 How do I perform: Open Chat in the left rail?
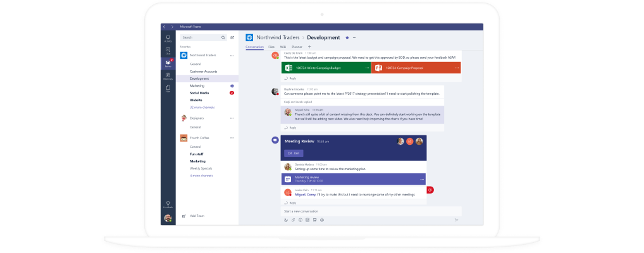[168, 51]
